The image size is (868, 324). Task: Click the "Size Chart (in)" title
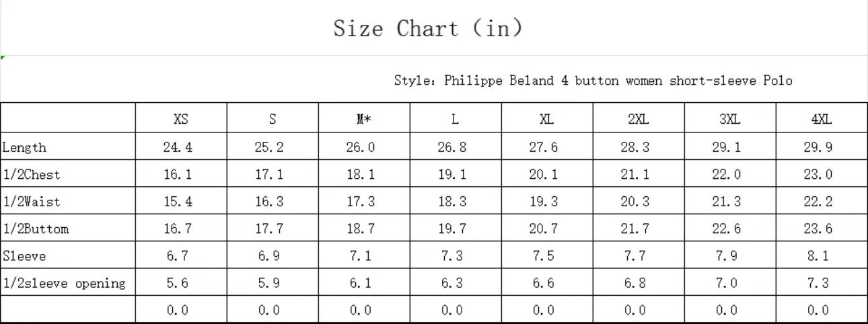428,29
